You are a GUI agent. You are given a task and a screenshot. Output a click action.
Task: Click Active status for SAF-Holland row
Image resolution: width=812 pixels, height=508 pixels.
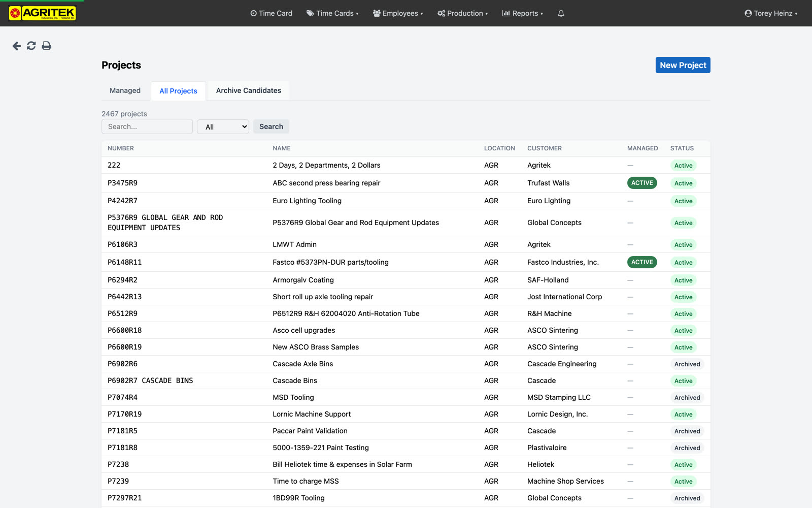683,280
